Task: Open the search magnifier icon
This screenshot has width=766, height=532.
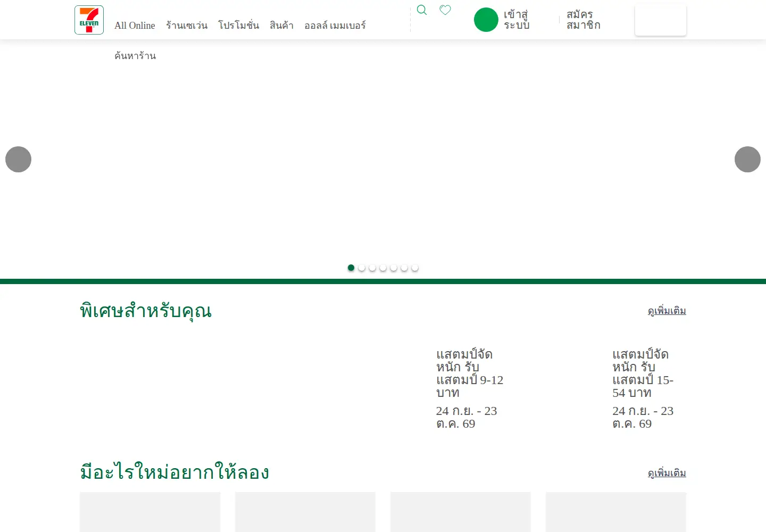Action: pos(422,10)
